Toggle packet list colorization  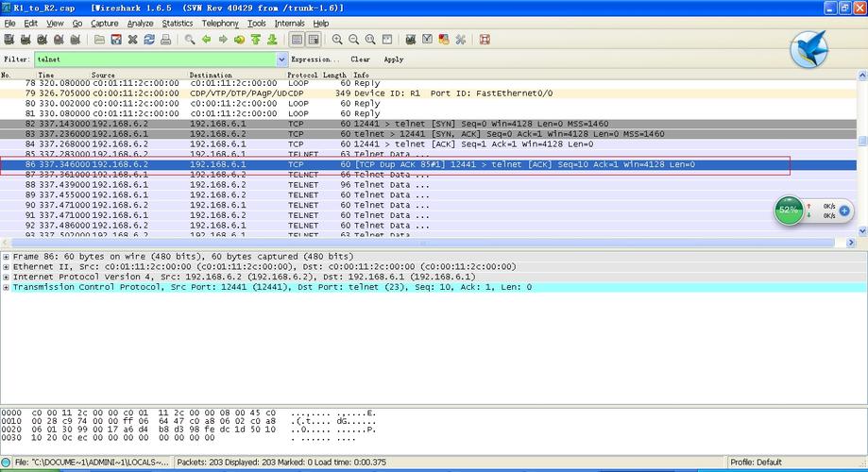tap(298, 40)
